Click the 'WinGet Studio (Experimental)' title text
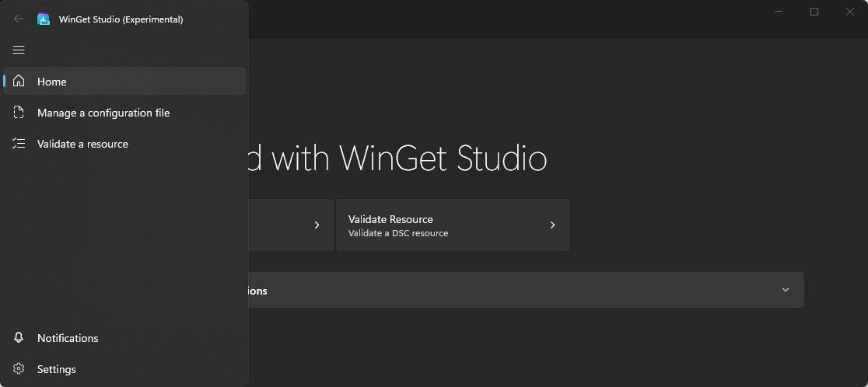Screen dimensions: 868x387 tap(121, 19)
